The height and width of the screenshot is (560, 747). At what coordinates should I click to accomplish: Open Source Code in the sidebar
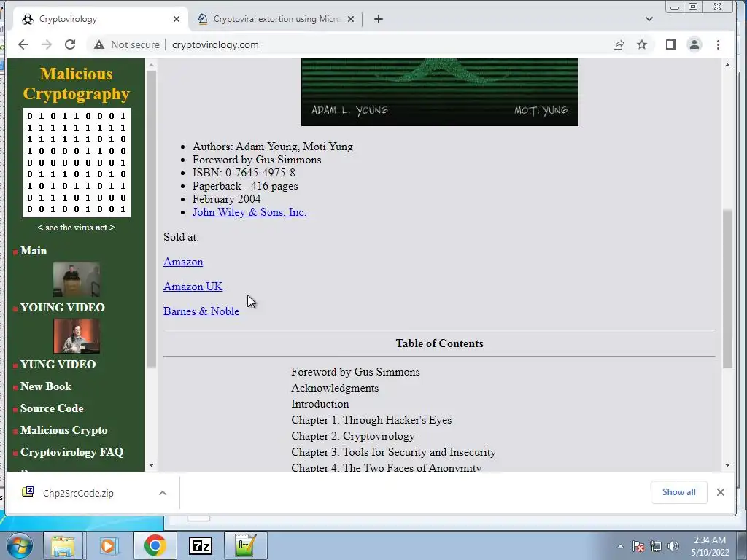52,408
